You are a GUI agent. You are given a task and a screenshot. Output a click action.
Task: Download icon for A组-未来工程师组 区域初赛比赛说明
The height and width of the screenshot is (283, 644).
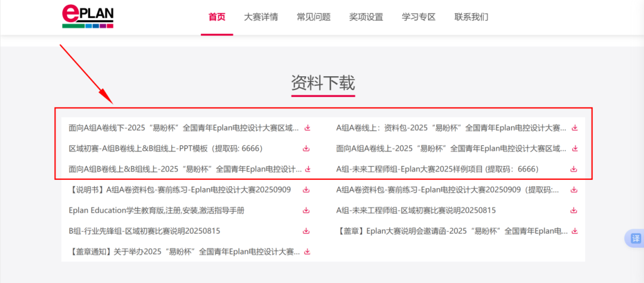point(574,210)
